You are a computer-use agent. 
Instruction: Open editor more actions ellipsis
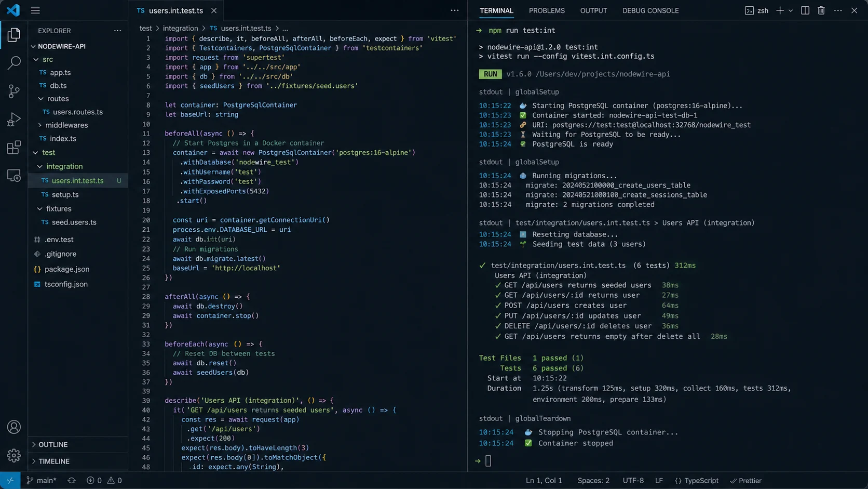coord(455,10)
